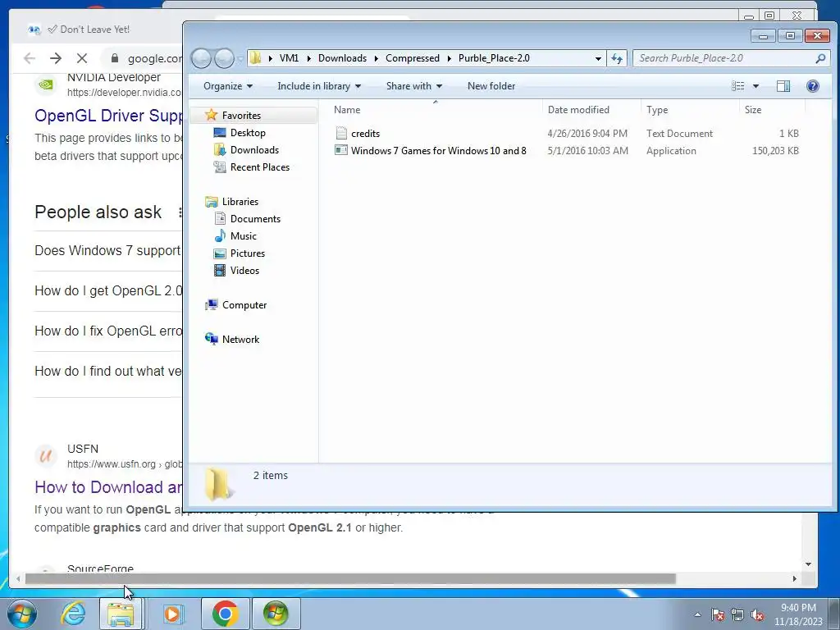Open the Windows Start menu
Viewport: 840px width, 630px height.
pyautogui.click(x=22, y=614)
